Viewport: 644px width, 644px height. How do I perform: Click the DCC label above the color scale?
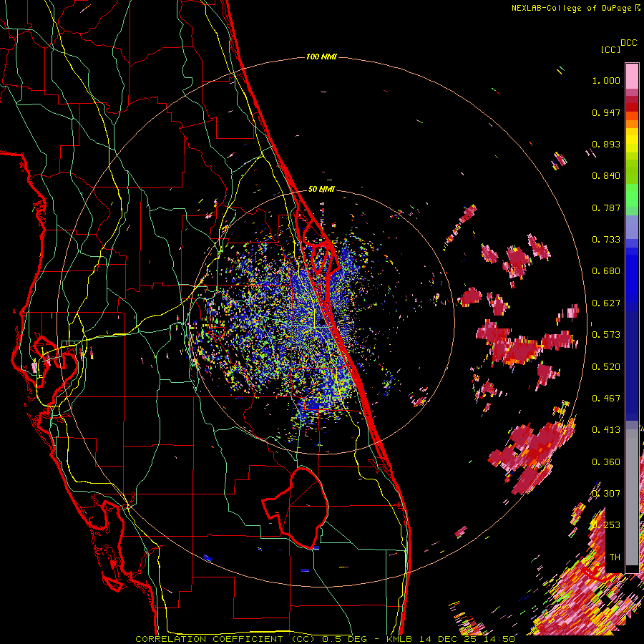(628, 43)
